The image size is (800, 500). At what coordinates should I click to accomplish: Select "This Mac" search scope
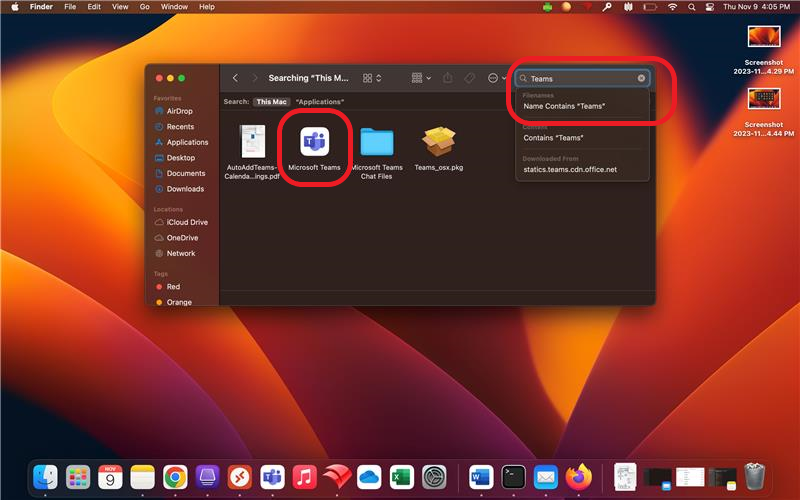coord(270,102)
